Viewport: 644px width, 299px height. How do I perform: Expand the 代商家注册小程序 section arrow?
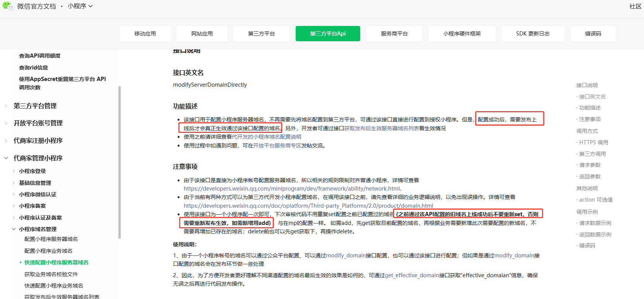click(x=6, y=141)
